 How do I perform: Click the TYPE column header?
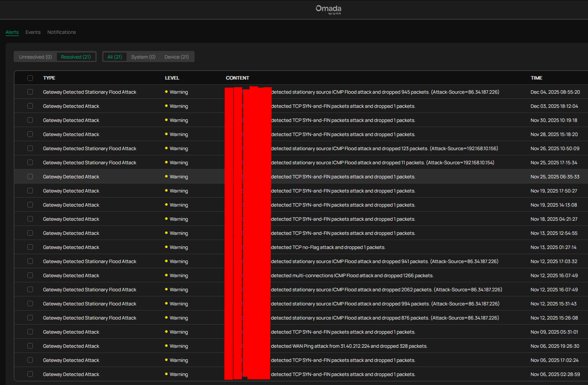[49, 78]
